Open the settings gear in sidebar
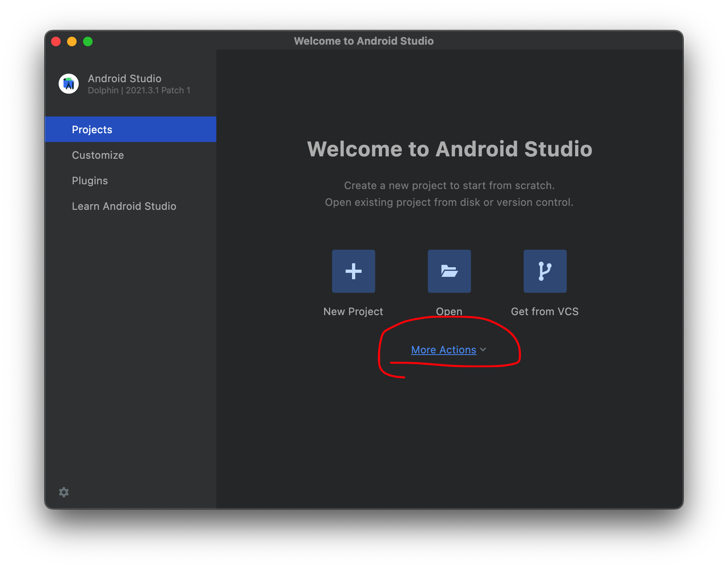Screen dimensions: 728x568 (x=64, y=492)
